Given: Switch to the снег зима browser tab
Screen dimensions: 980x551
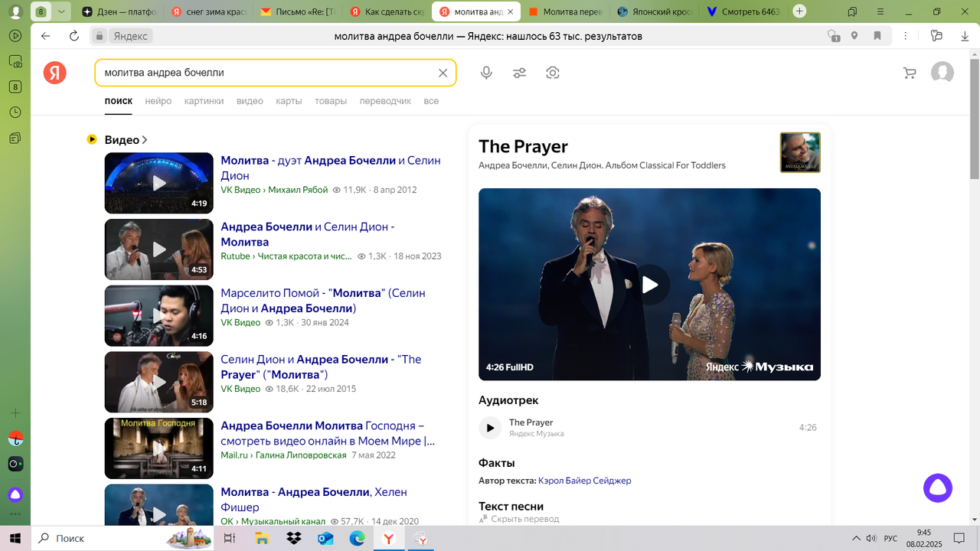Looking at the screenshot, I should [208, 11].
